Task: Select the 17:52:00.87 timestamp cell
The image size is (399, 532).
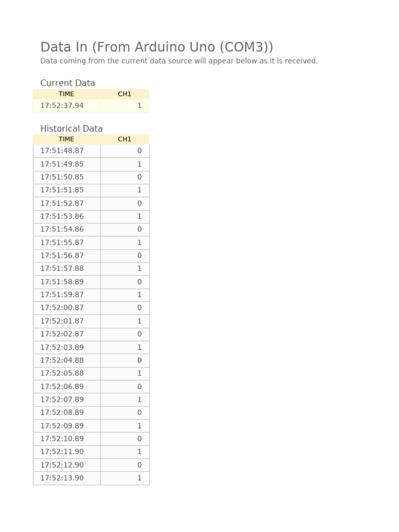Action: pyautogui.click(x=62, y=308)
